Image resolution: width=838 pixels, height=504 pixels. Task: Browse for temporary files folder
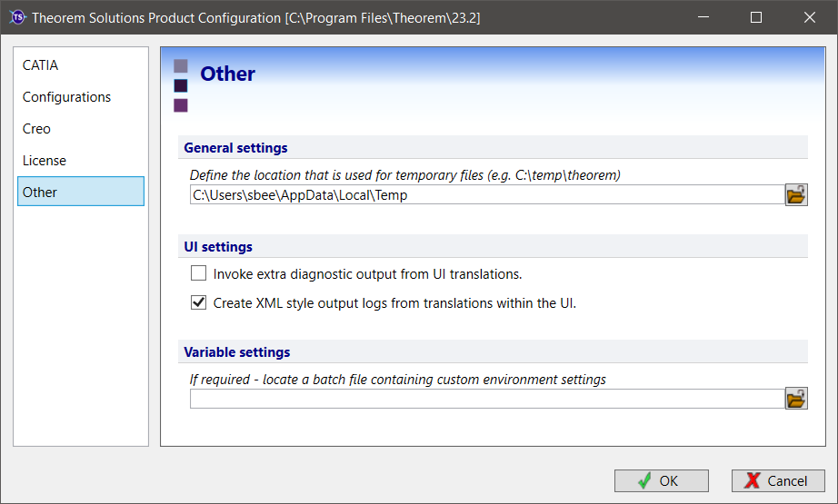pos(796,195)
